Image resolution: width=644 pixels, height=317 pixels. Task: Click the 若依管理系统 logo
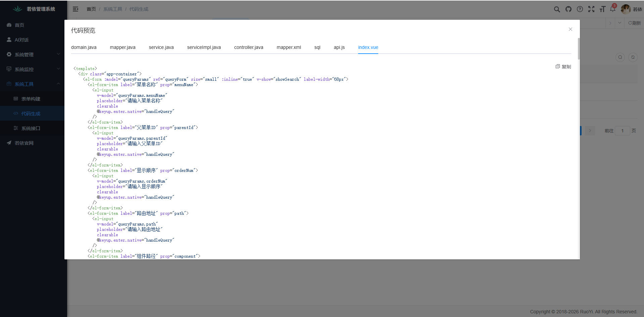point(34,9)
